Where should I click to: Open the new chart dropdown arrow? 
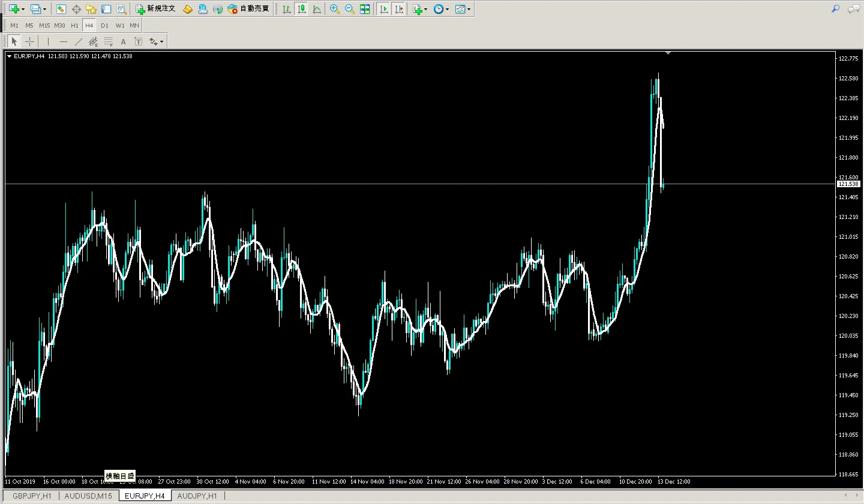[23, 10]
